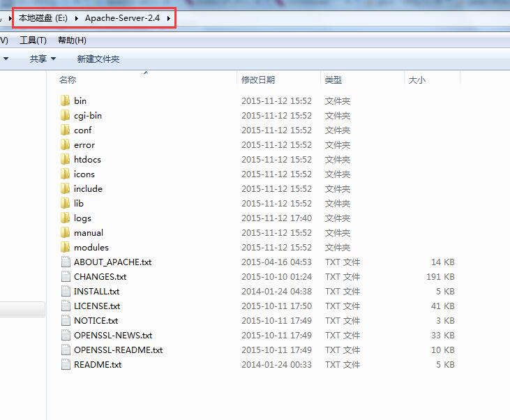Select the file name LICENSE.txt
The width and height of the screenshot is (510, 420).
coord(97,306)
